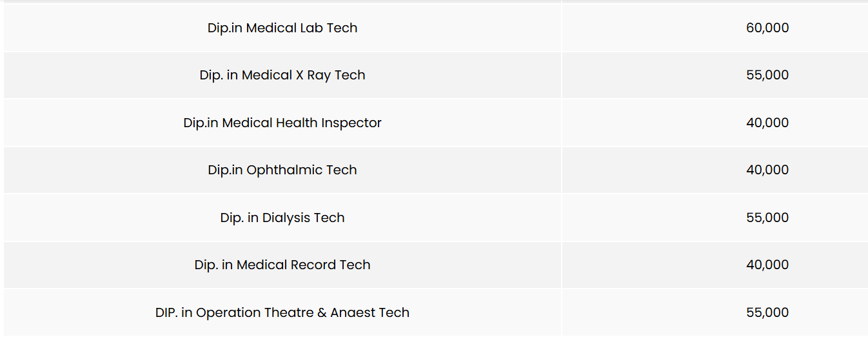Select the fee for Operation Theatre & Anaest Tech
868x346 pixels.
click(767, 312)
